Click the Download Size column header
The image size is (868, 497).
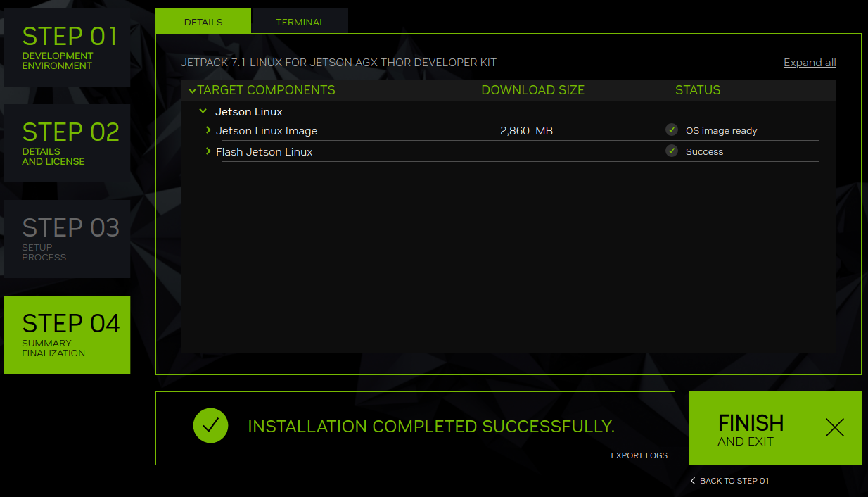[532, 90]
